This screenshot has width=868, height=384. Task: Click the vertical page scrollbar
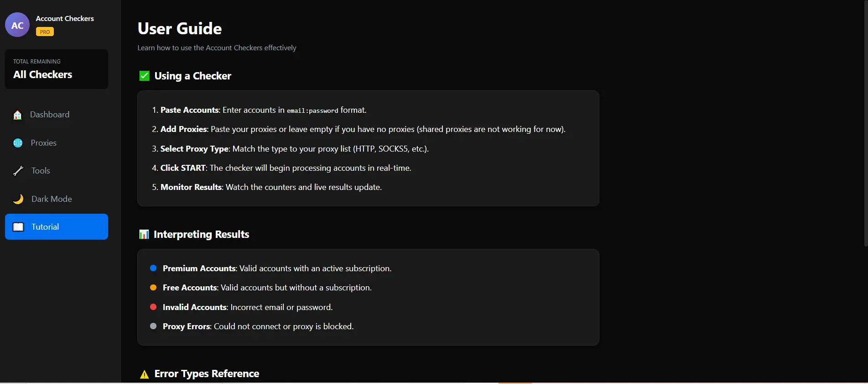tap(866, 123)
